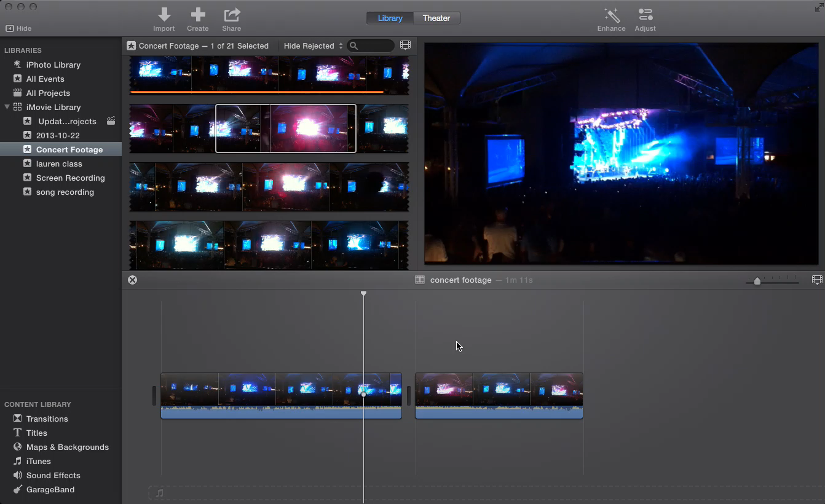
Task: Open GarageBand in Content Library
Action: (50, 489)
